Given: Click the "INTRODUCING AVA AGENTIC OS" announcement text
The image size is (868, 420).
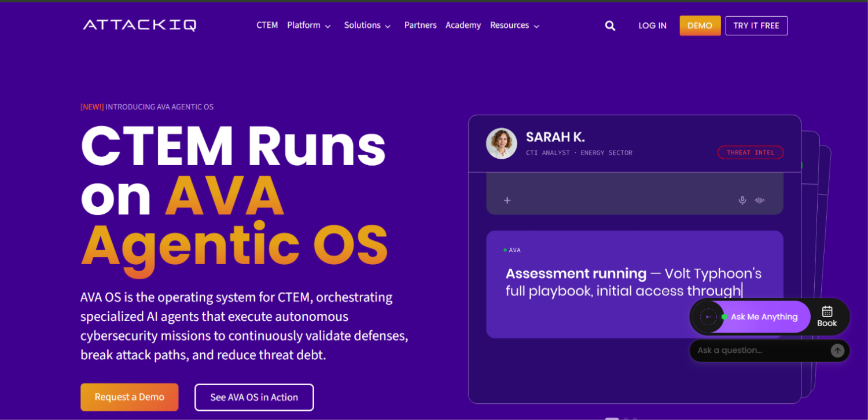Looking at the screenshot, I should (160, 107).
